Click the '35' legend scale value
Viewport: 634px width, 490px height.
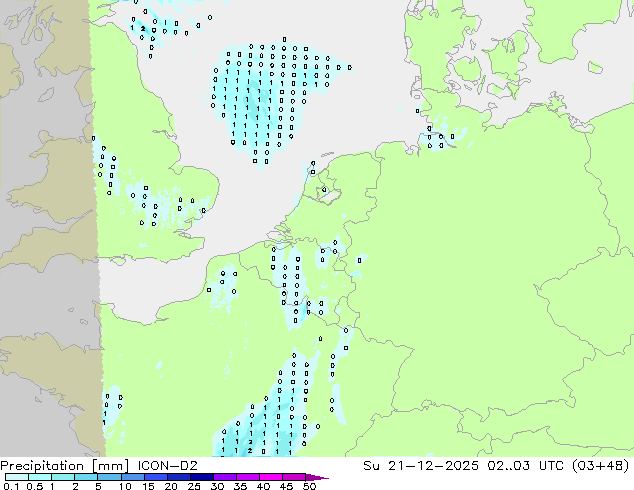point(240,486)
